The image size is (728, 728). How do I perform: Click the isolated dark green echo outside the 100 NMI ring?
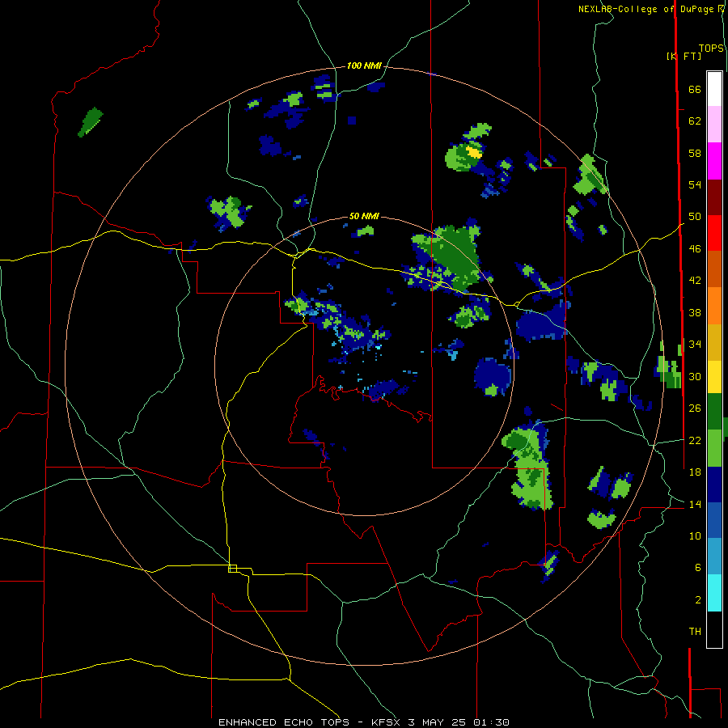tap(91, 122)
